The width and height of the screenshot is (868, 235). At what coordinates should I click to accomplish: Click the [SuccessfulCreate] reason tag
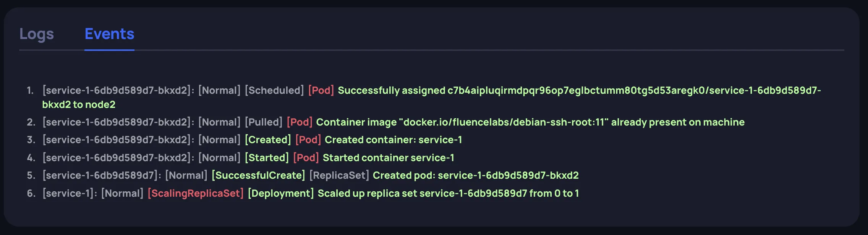pyautogui.click(x=258, y=175)
